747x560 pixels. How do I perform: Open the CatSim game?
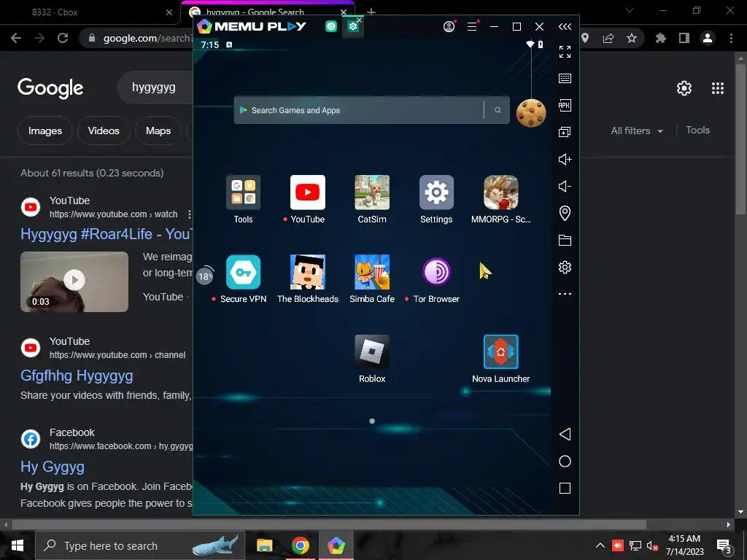[x=372, y=192]
